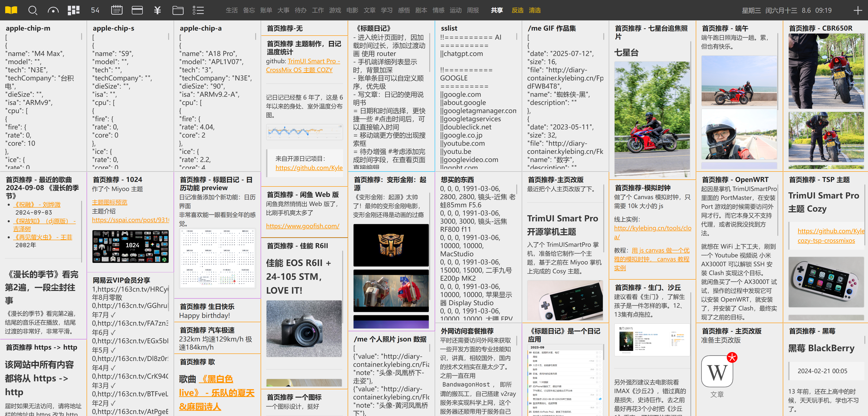The height and width of the screenshot is (416, 868).
Task: Select the 备忘 category tab
Action: (249, 10)
